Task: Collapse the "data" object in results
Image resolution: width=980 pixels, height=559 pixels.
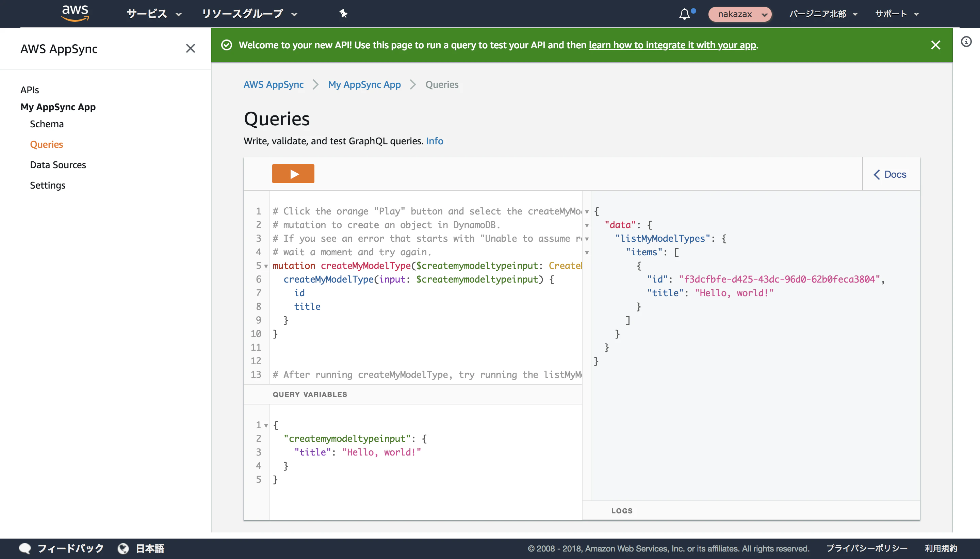Action: pyautogui.click(x=587, y=225)
